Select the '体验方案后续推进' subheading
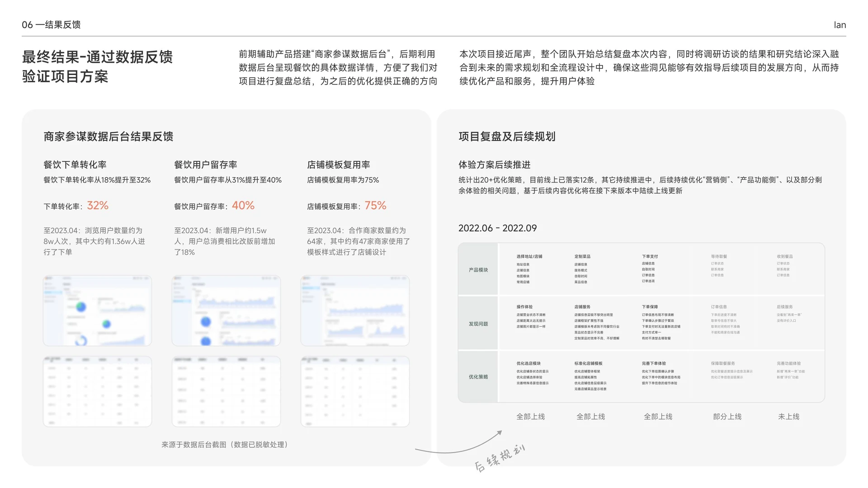 (495, 165)
